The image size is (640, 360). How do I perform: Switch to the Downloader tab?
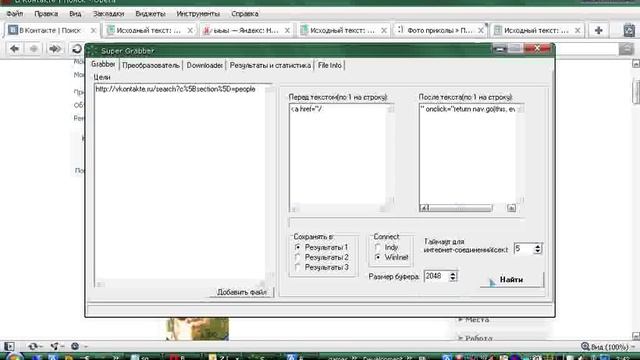(x=204, y=65)
